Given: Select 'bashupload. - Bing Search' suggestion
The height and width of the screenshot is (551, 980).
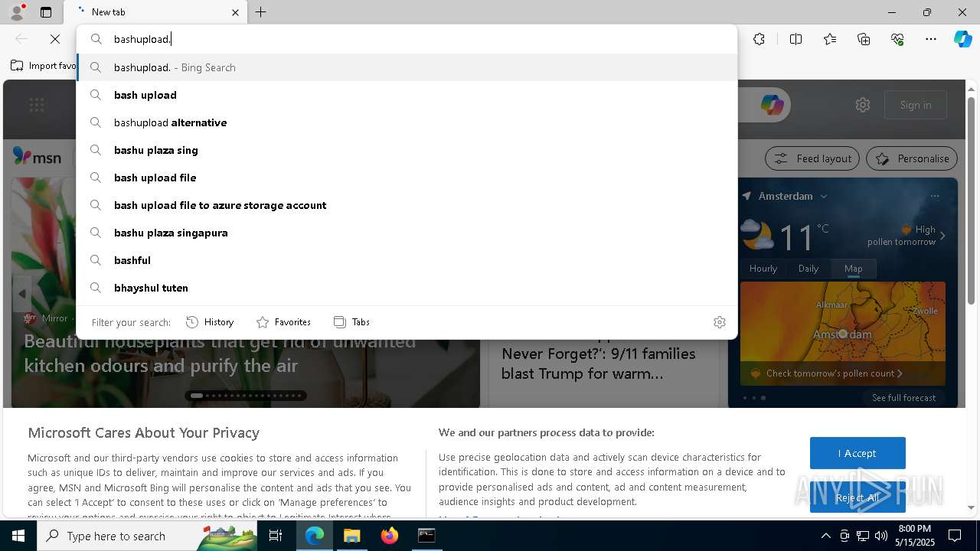Looking at the screenshot, I should tap(407, 67).
